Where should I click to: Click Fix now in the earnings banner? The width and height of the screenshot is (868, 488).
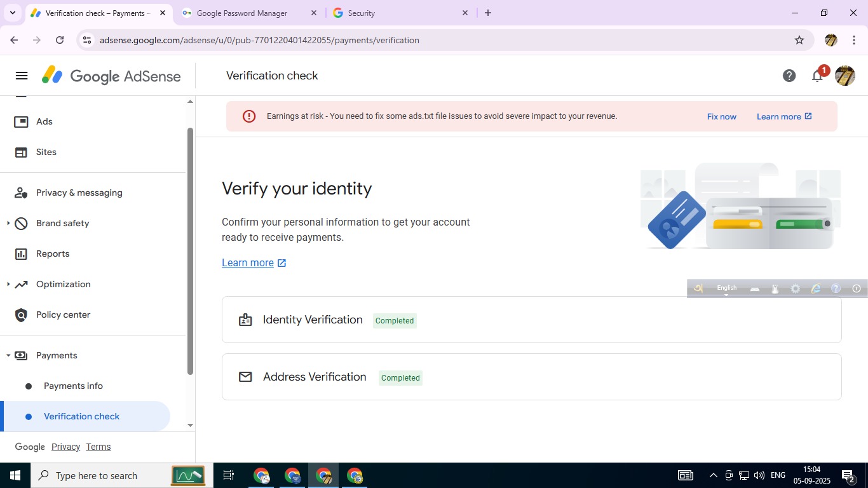coord(722,116)
